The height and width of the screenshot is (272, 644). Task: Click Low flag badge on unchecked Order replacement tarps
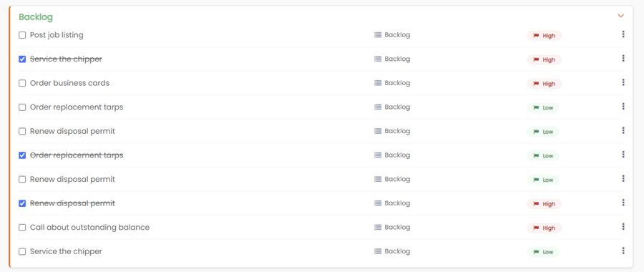click(x=543, y=107)
